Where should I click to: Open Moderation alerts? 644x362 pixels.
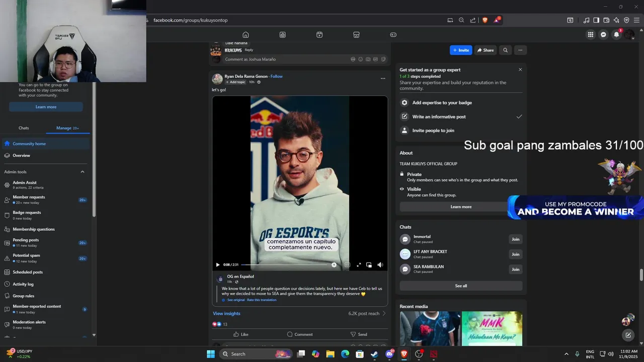coord(46,325)
